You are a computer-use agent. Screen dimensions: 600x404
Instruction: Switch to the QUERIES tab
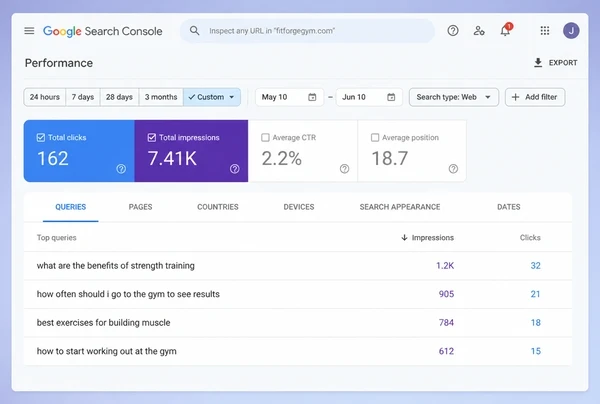pos(70,207)
